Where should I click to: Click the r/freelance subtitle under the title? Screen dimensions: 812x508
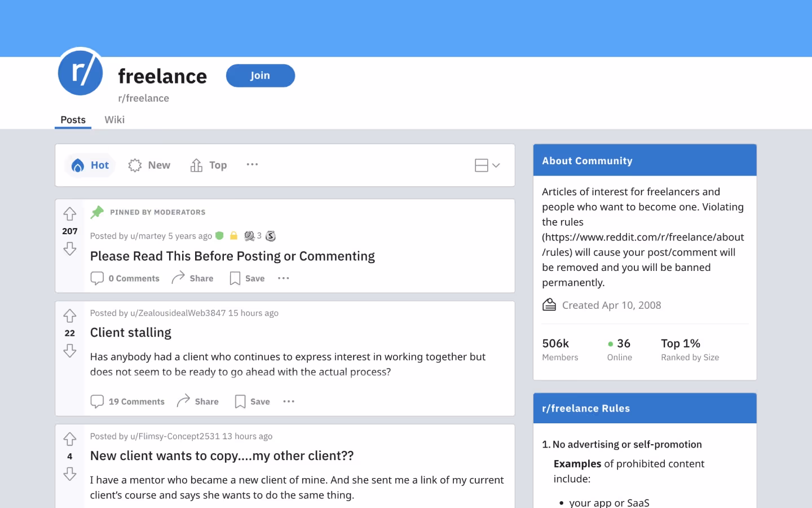click(x=144, y=98)
